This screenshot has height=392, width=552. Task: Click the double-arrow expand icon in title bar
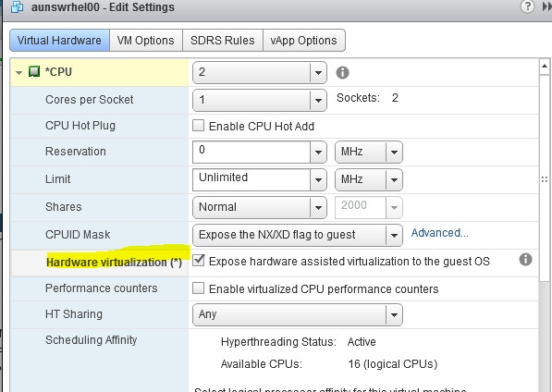coord(547,7)
